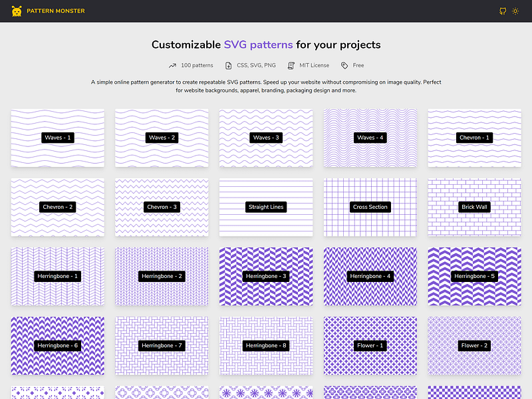Image resolution: width=532 pixels, height=399 pixels.
Task: Open the PATTERN MONSTER home link
Action: (x=56, y=11)
